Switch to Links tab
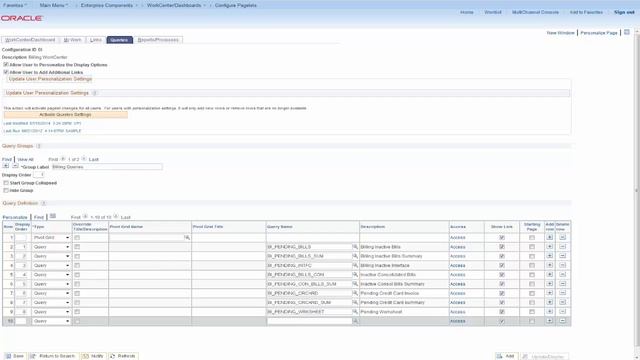Image resolution: width=640 pixels, height=360 pixels. (96, 40)
